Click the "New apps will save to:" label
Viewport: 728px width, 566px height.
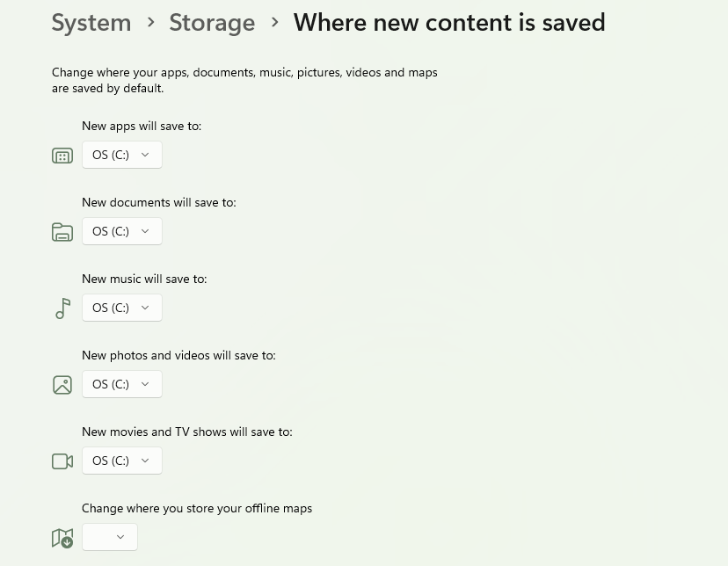click(x=142, y=126)
